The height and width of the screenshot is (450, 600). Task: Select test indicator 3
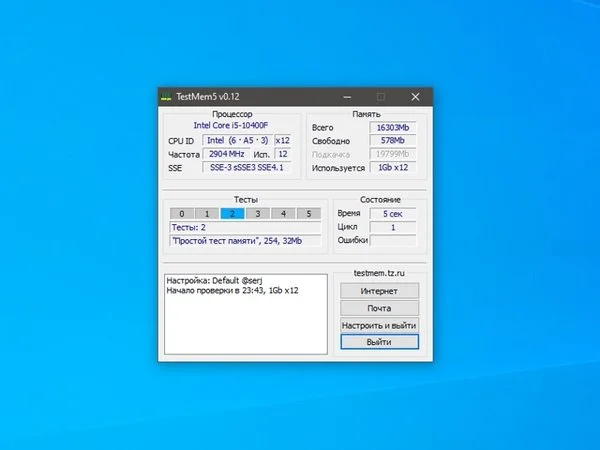tap(258, 214)
